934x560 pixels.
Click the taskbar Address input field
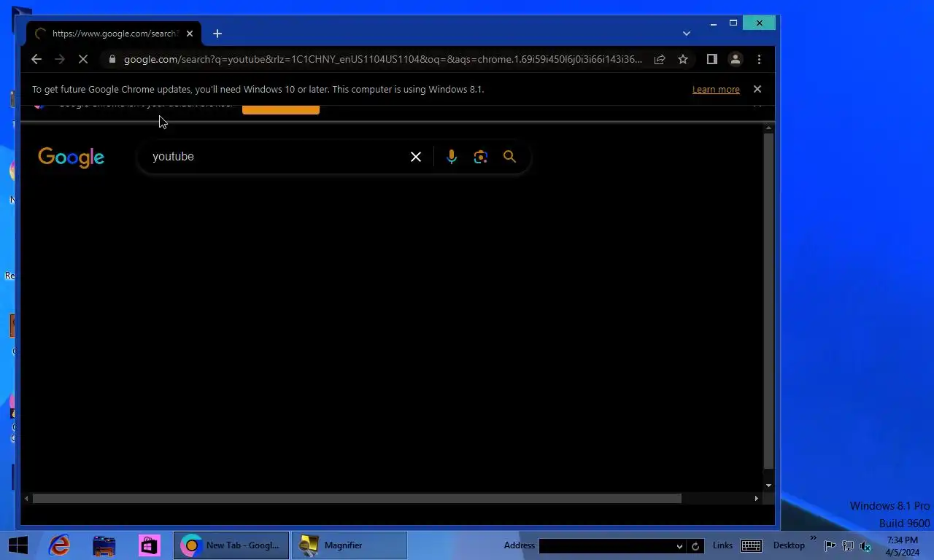click(x=606, y=545)
